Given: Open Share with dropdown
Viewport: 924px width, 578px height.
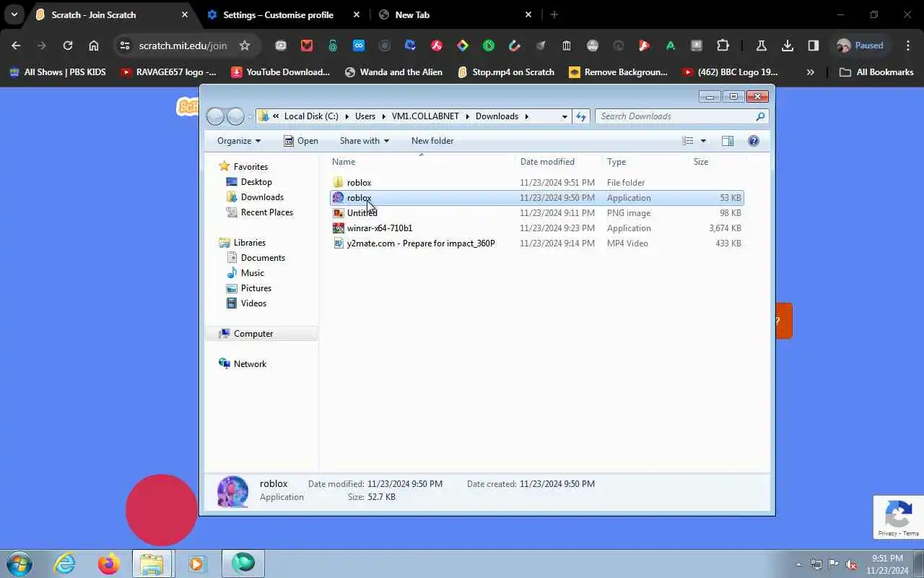Looking at the screenshot, I should 365,141.
